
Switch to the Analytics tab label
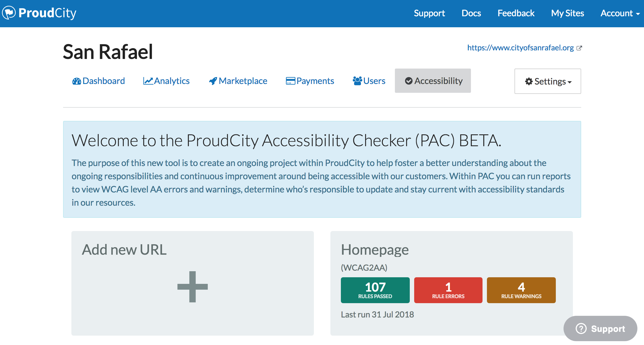tap(172, 81)
